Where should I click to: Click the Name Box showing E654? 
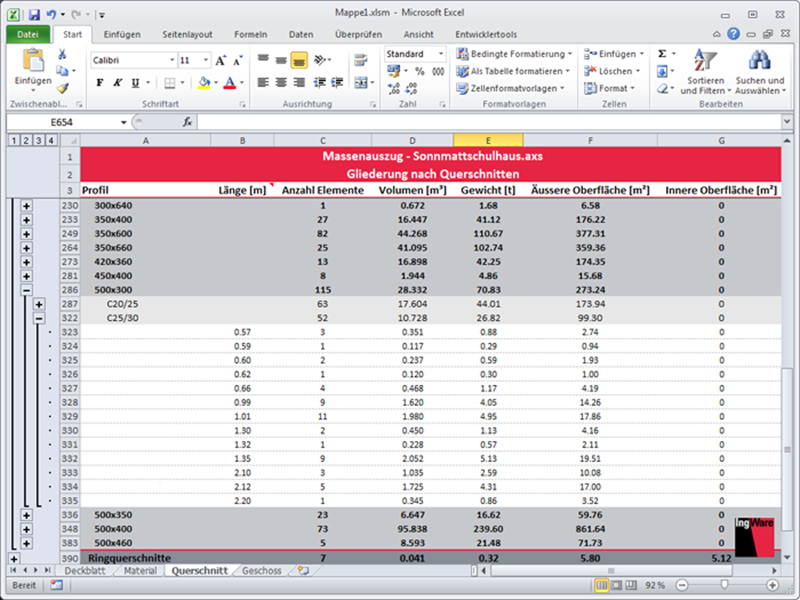coord(62,122)
